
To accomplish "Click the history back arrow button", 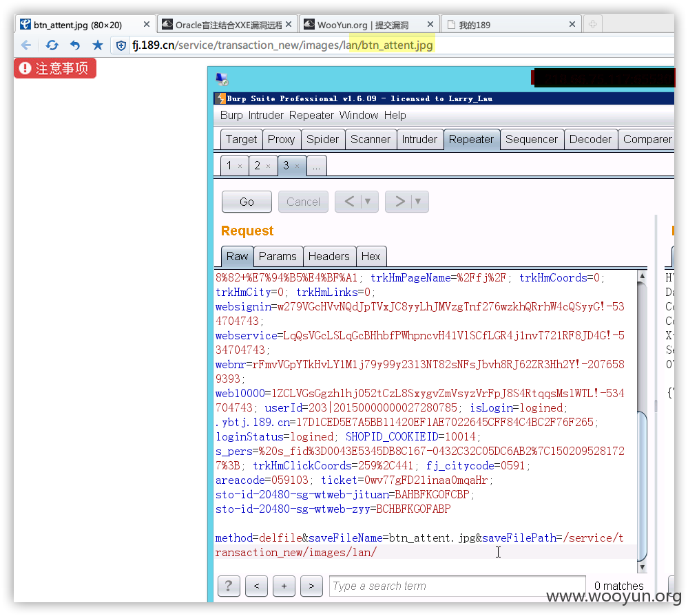I will (349, 202).
